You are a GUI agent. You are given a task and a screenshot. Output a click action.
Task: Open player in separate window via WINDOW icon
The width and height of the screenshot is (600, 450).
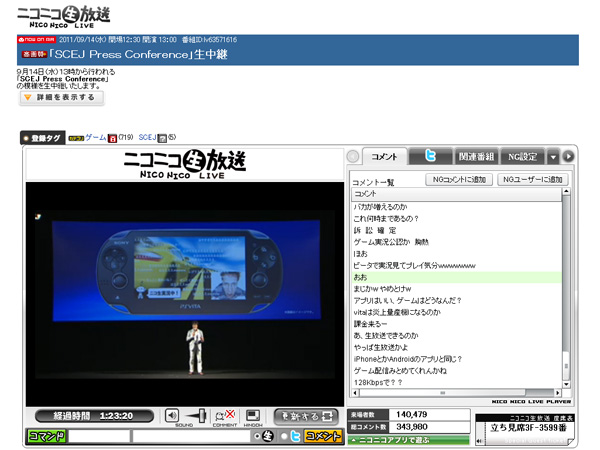click(253, 414)
